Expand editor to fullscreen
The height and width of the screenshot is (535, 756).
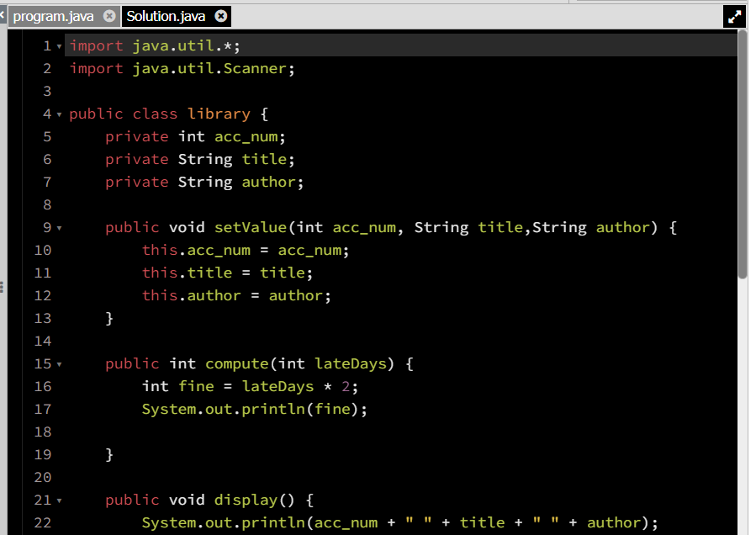[734, 18]
